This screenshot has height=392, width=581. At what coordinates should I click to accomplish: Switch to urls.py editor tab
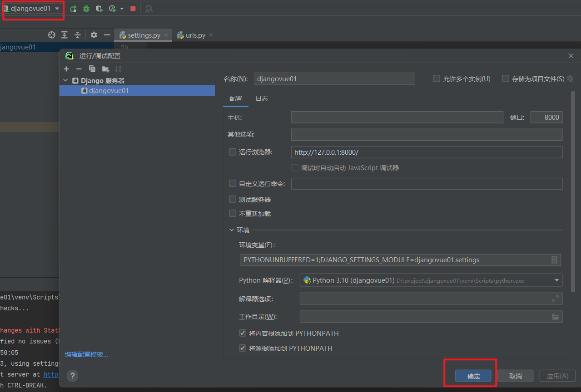(x=195, y=35)
